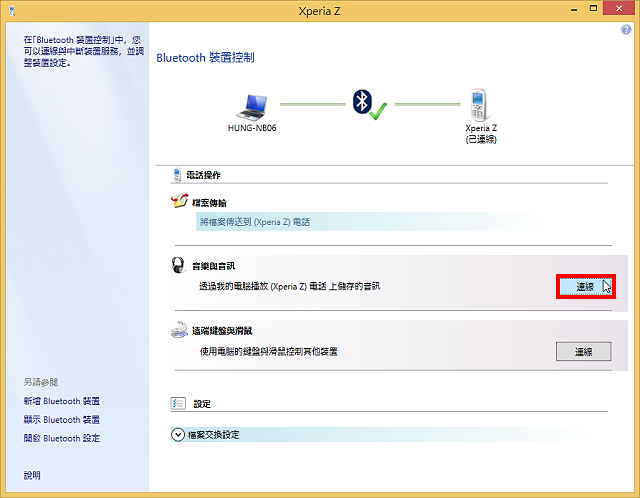Click the settings list icon beside 設定
The width and height of the screenshot is (640, 498).
[x=178, y=403]
